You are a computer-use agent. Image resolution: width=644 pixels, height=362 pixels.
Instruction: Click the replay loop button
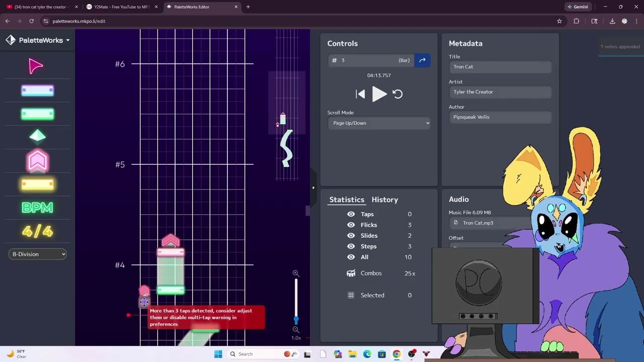click(x=397, y=94)
